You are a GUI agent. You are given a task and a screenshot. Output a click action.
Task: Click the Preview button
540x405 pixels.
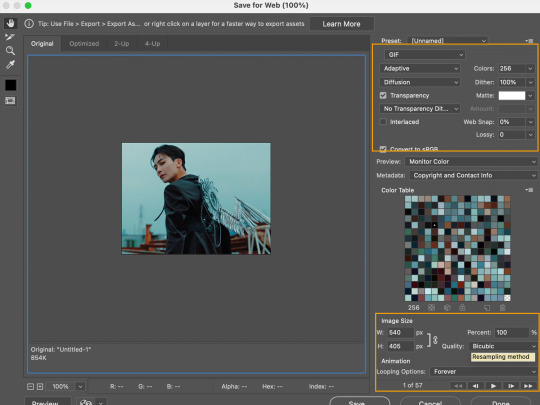(48, 402)
